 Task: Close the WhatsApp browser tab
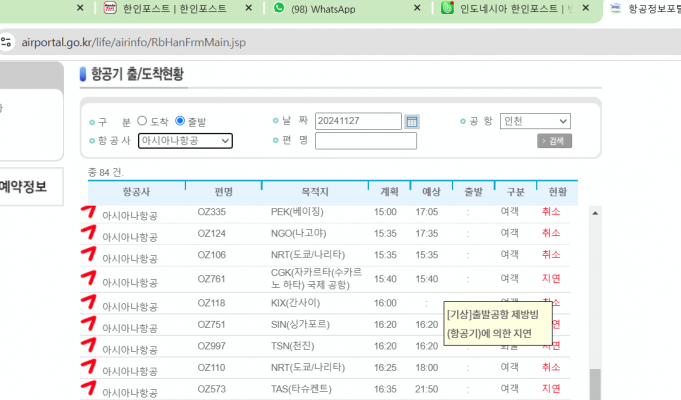tap(415, 8)
